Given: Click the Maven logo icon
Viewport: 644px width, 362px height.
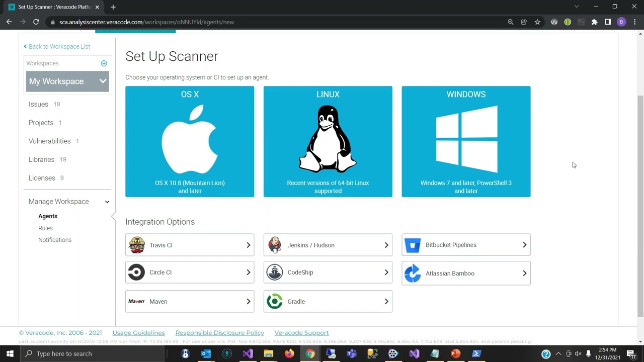Looking at the screenshot, I should coord(136,301).
